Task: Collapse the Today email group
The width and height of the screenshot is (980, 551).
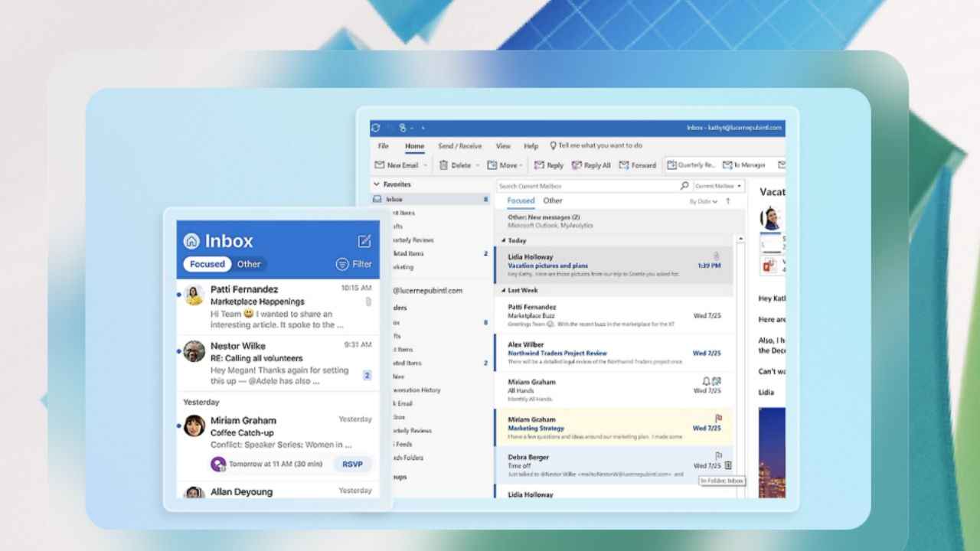Action: (x=503, y=240)
